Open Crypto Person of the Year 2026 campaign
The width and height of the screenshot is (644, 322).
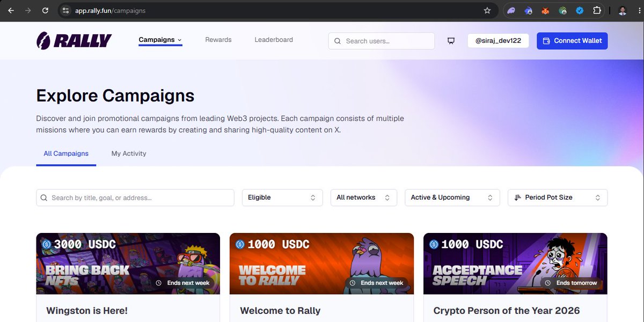click(507, 311)
